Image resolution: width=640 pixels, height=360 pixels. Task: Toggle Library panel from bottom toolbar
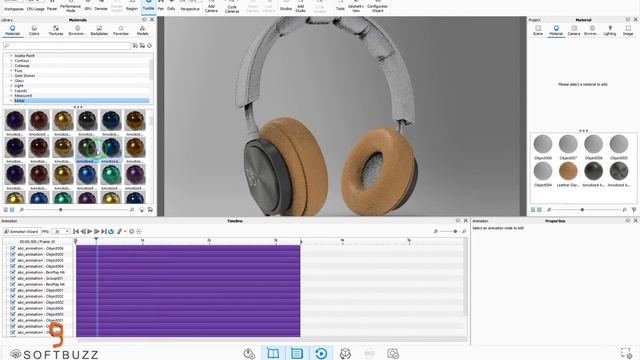(x=273, y=353)
